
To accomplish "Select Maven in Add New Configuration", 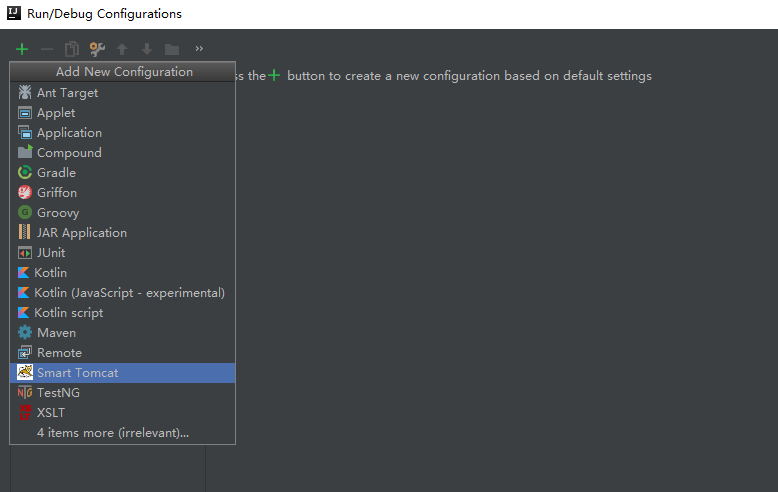I will [56, 333].
